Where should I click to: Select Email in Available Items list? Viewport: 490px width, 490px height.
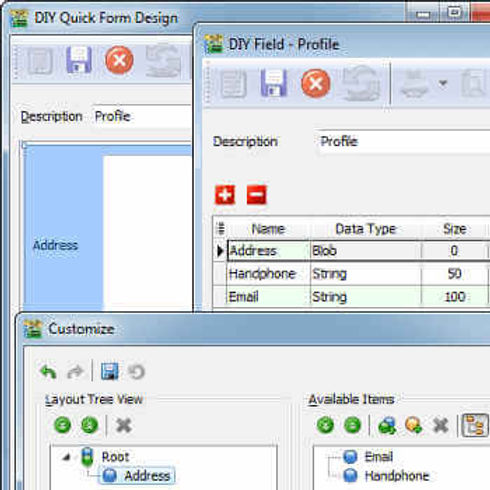[379, 457]
